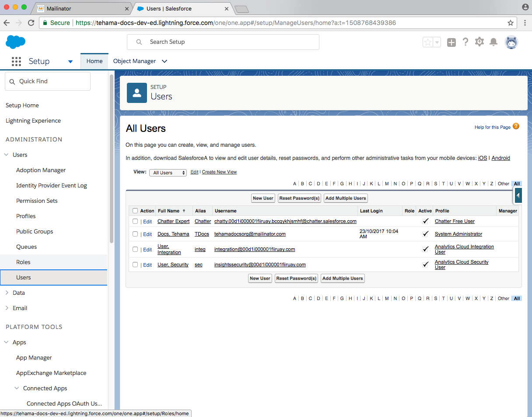Click the top Reset Password(s) button
The height and width of the screenshot is (417, 532).
tap(300, 198)
